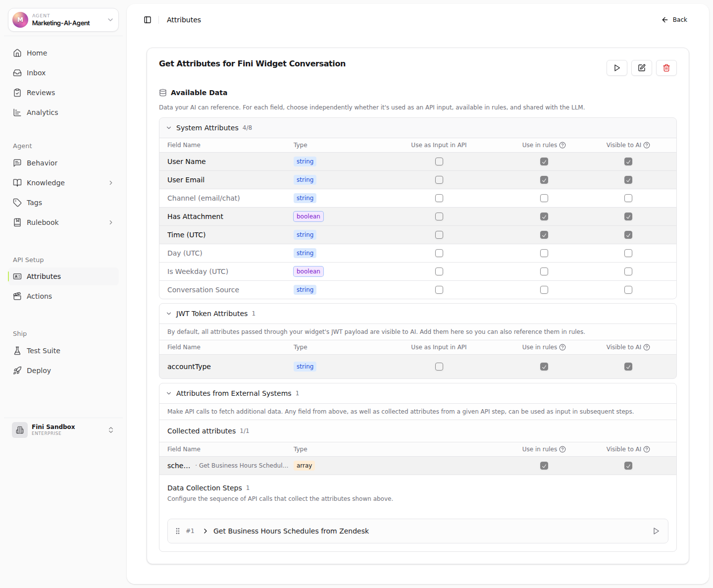Uncheck 'Use in rules' for Has Attachment
Screen dimensions: 713x588
click(544, 216)
